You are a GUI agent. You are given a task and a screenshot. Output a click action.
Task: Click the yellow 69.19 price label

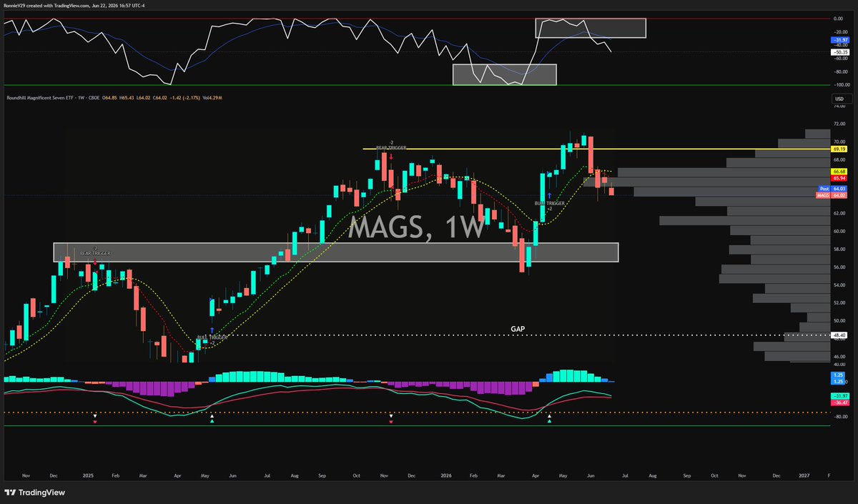839,149
